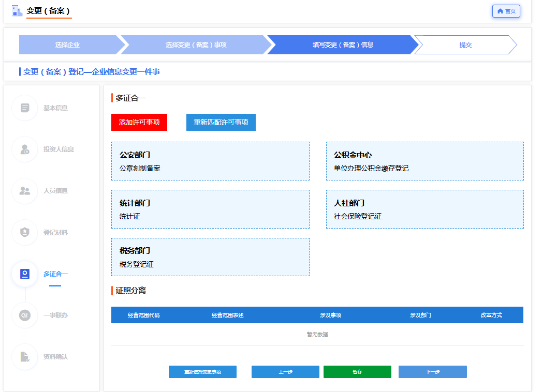This screenshot has width=542, height=392.
Task: Choose the 税务部门 税务登记证 card
Action: pyautogui.click(x=210, y=257)
